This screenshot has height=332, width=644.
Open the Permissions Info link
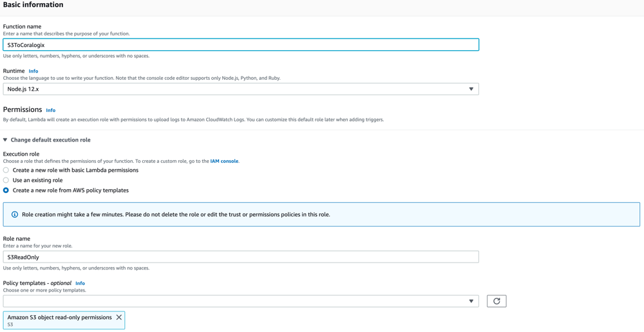[x=50, y=110]
